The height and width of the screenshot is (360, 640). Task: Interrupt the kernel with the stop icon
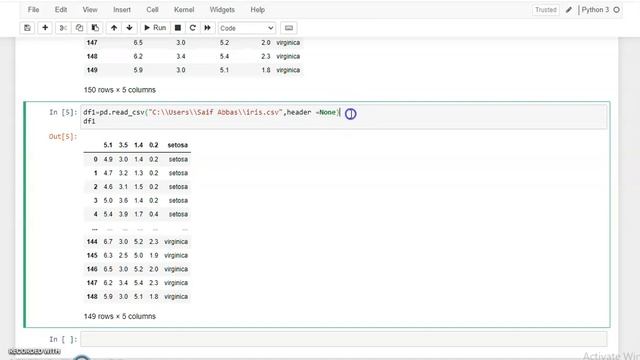[x=178, y=28]
